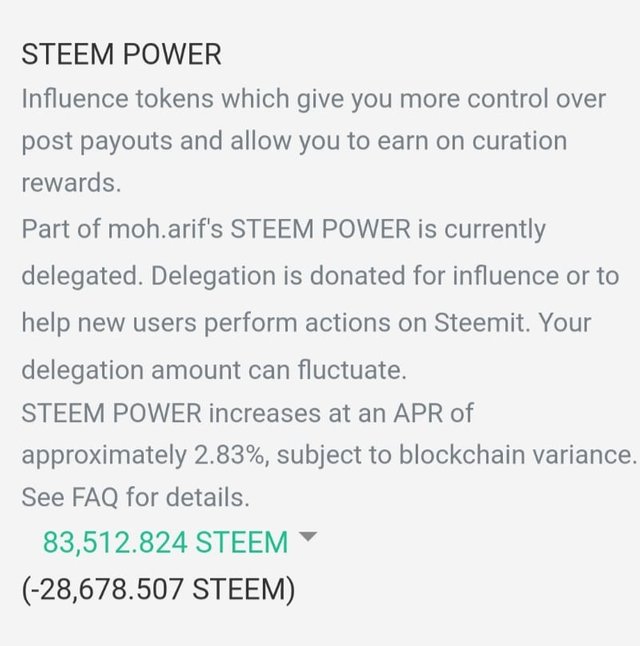Click the word "See" before FAQ
This screenshot has width=640, height=646.
point(39,496)
